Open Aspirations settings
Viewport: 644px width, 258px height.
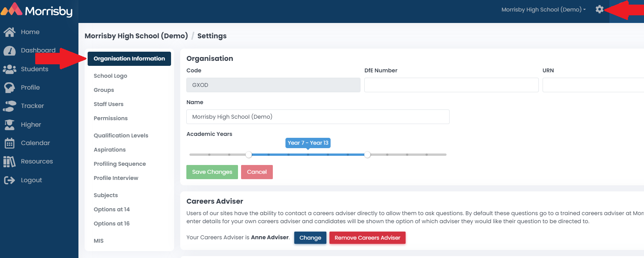click(x=110, y=150)
